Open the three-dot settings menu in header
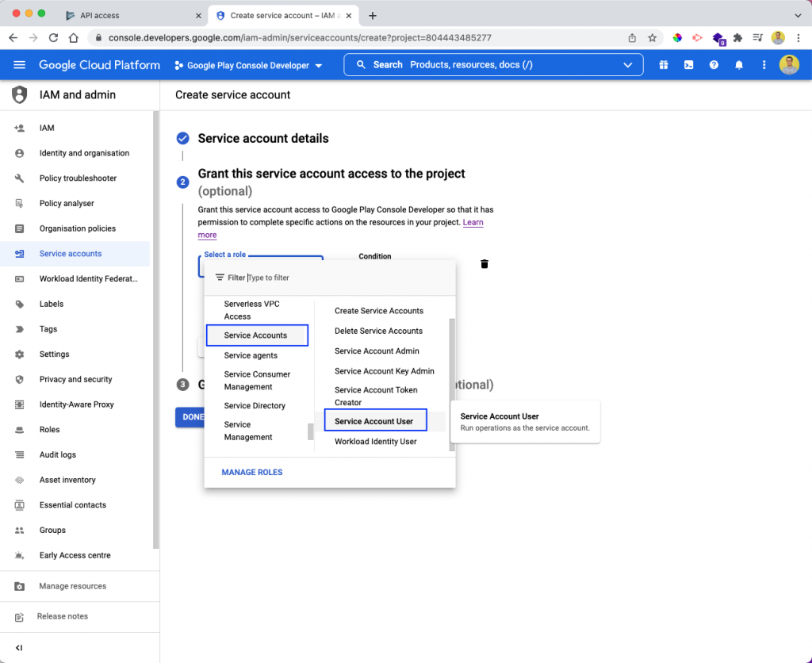 click(764, 65)
